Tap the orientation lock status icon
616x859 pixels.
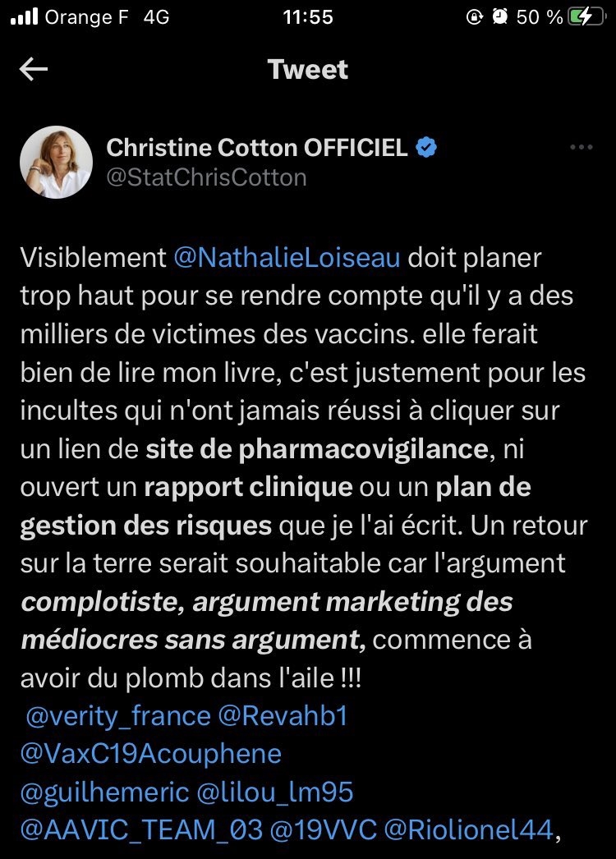point(474,17)
